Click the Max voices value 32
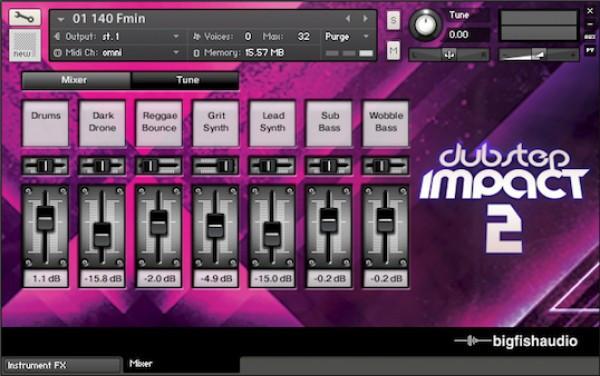600x376 pixels. tap(303, 37)
